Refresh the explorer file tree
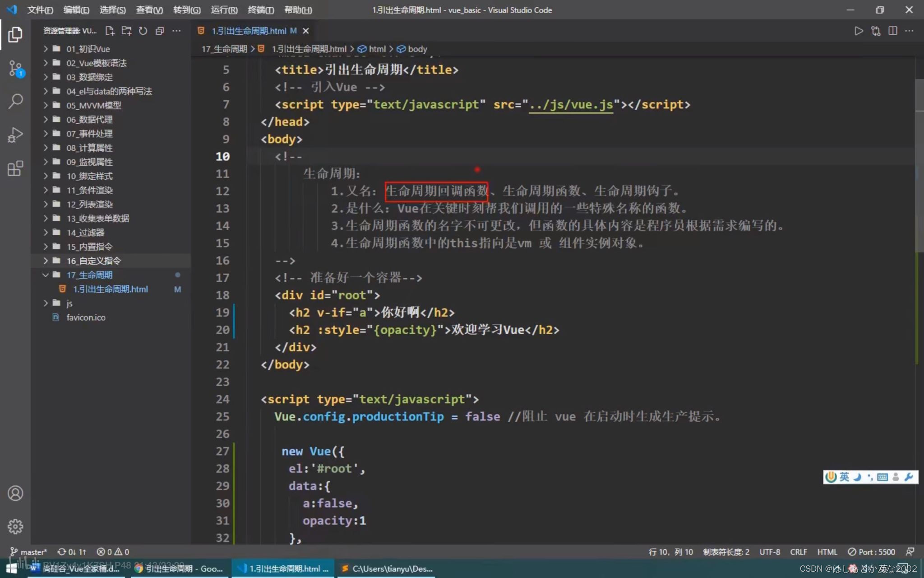 pos(143,31)
